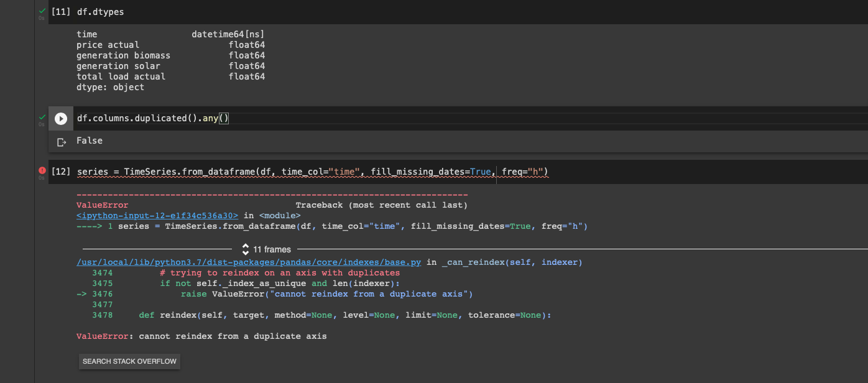Click the green checkmark beside the play button cell
The width and height of the screenshot is (868, 383).
[x=41, y=116]
